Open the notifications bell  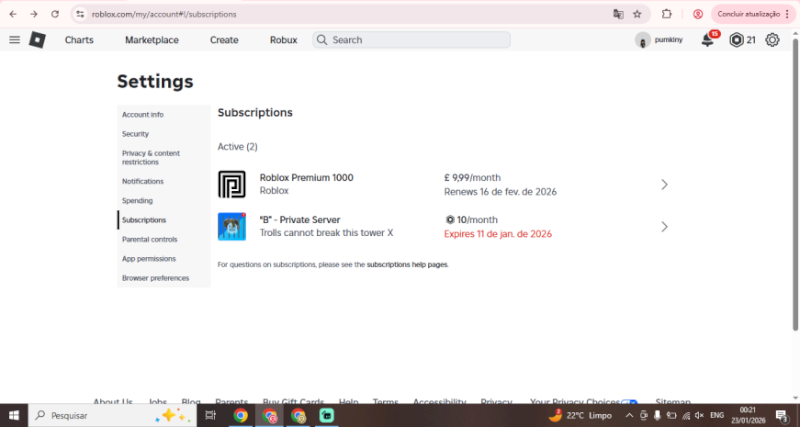click(708, 40)
